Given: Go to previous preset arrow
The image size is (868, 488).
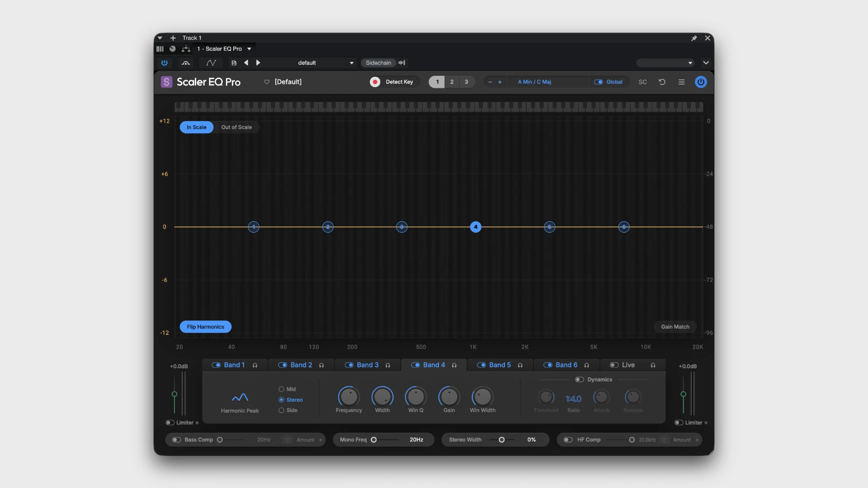Looking at the screenshot, I should 246,63.
